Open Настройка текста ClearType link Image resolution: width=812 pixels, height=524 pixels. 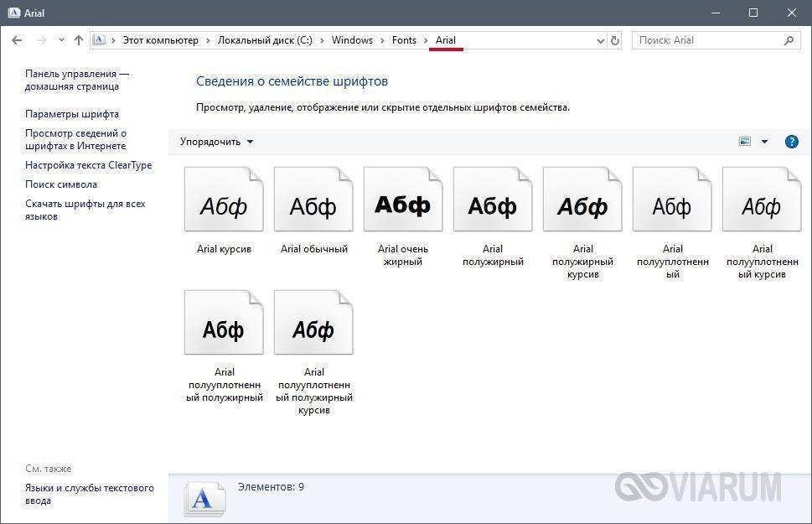(88, 165)
